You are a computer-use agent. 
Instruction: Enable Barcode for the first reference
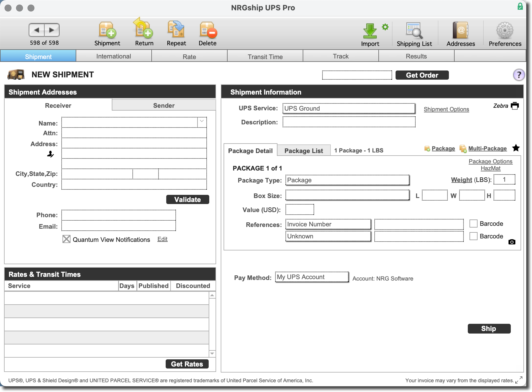(473, 224)
